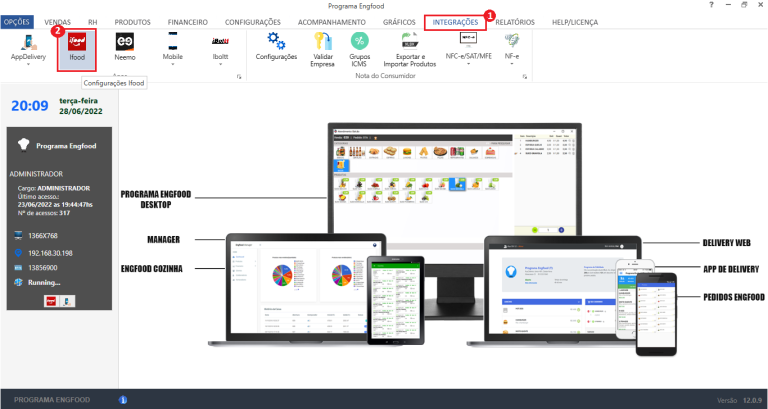The width and height of the screenshot is (768, 409).
Task: Expand the Iboltt dropdown arrow
Action: (x=220, y=64)
